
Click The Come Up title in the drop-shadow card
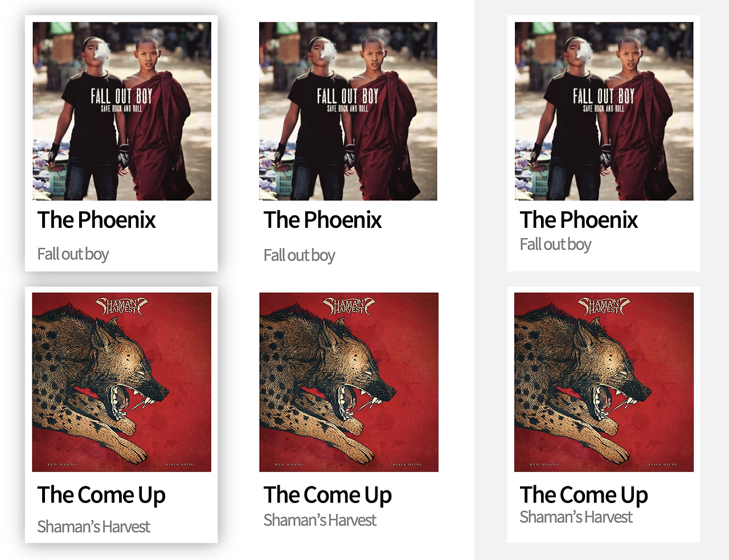coord(101,496)
